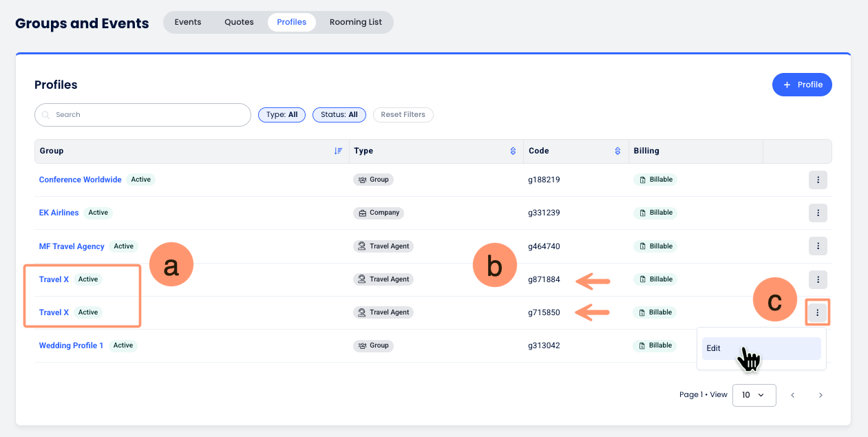
Task: Open the Wedding Profile 1 link
Action: click(71, 345)
